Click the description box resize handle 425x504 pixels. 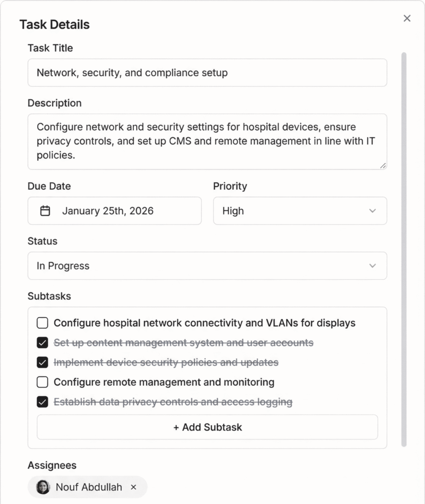pyautogui.click(x=383, y=166)
